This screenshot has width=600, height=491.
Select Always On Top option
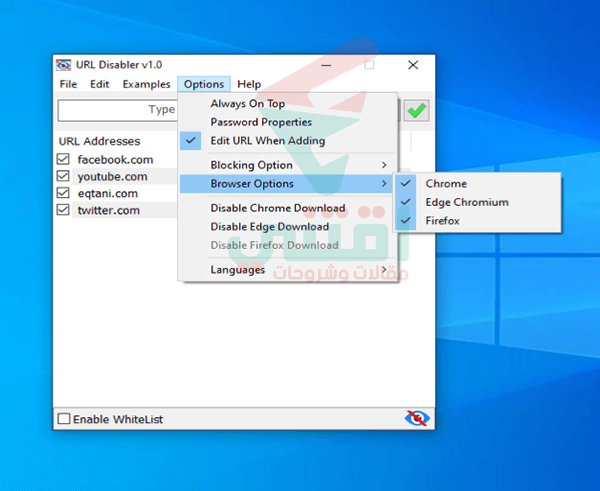288,104
